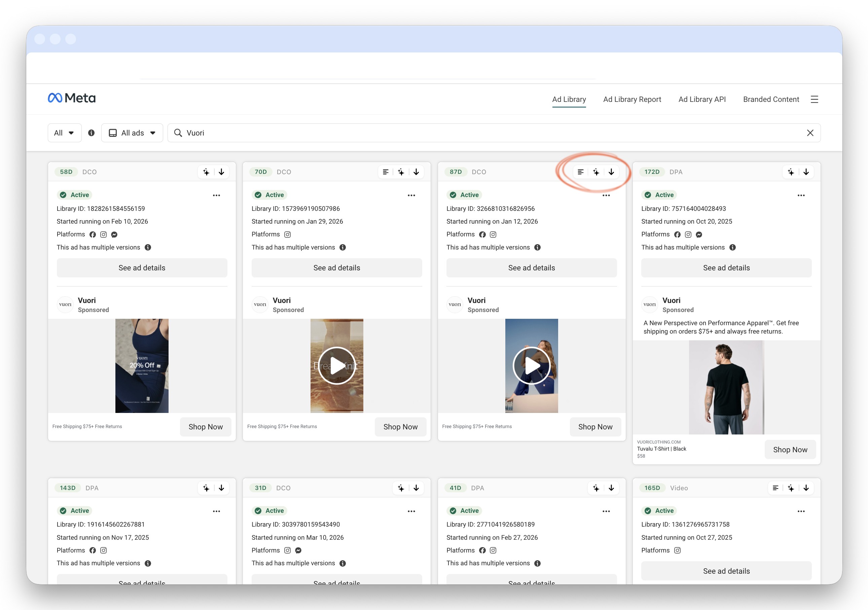The width and height of the screenshot is (868, 610).
Task: Switch to the Ad Library Report tab
Action: (632, 100)
